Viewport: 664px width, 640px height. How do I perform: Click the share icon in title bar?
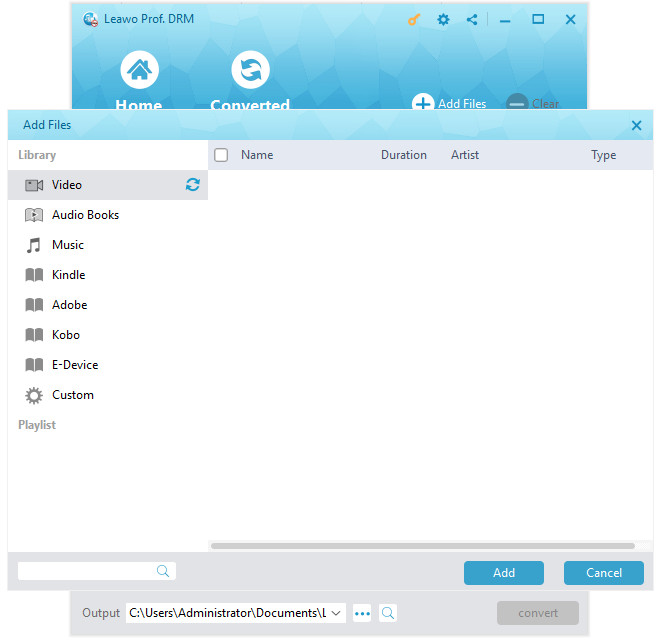tap(472, 19)
